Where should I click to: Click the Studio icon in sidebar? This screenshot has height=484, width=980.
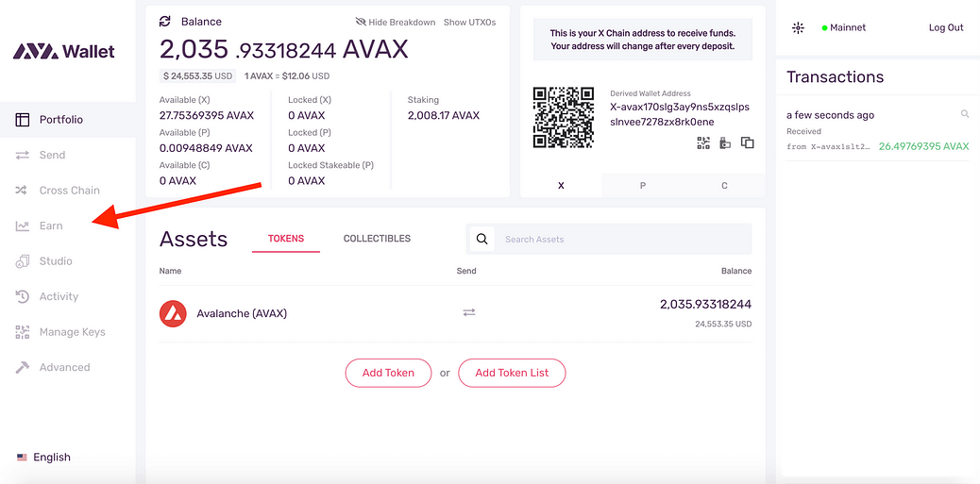tap(23, 261)
